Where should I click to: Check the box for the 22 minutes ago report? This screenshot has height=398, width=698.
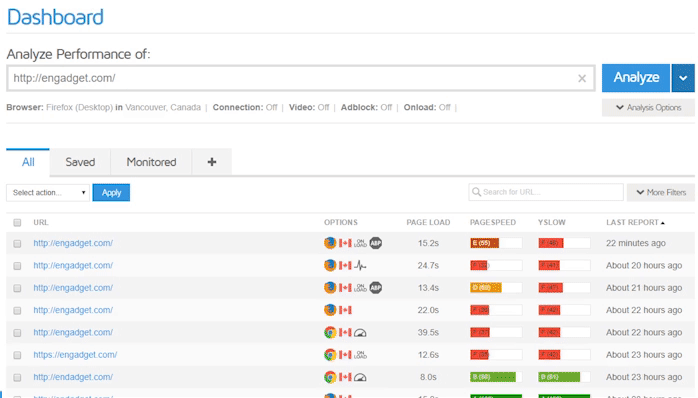pyautogui.click(x=17, y=244)
